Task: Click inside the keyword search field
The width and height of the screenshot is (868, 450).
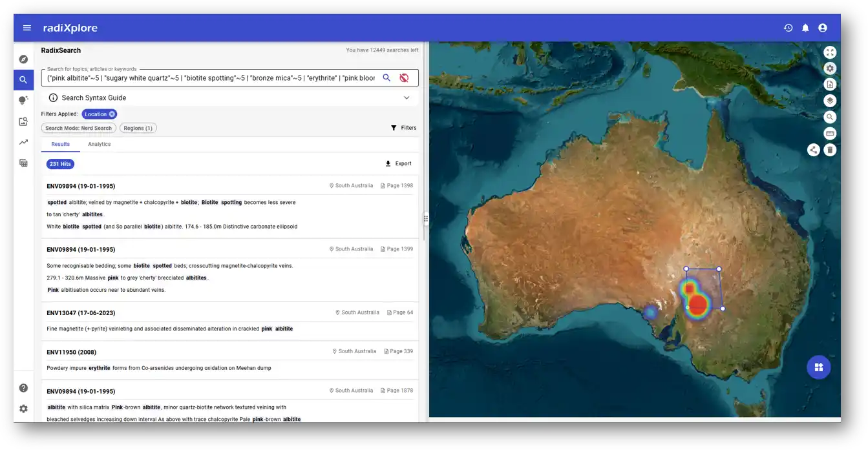Action: (211, 78)
